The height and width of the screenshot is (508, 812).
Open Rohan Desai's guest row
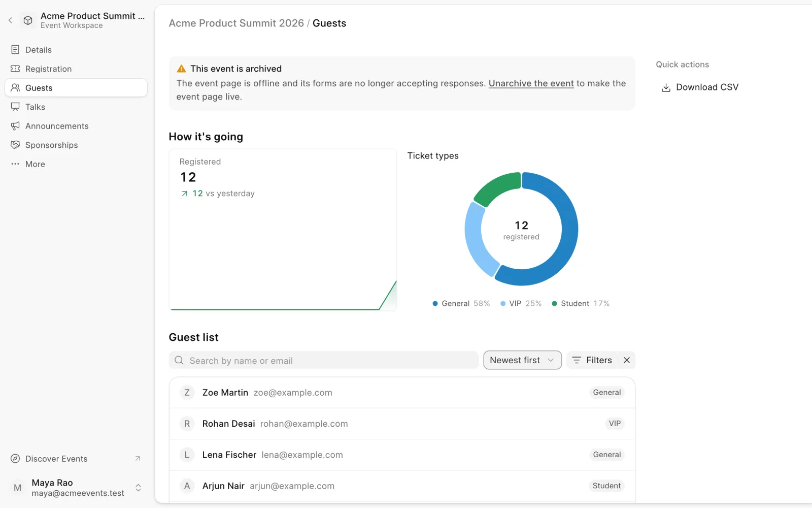(x=402, y=424)
